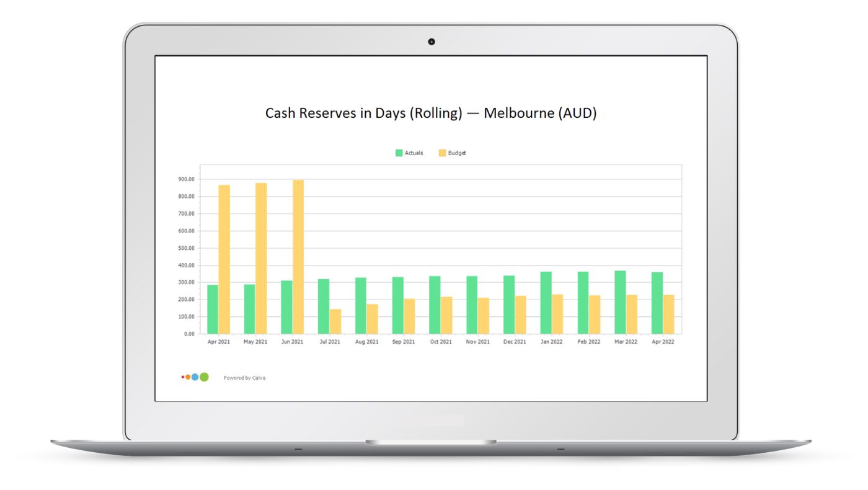The width and height of the screenshot is (868, 490).
Task: Click the Calxa logo blue dot
Action: [194, 376]
